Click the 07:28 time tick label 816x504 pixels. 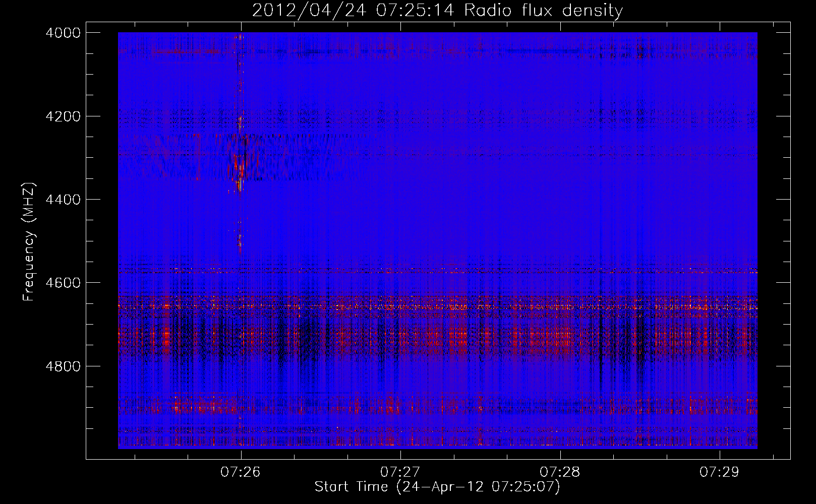pyautogui.click(x=560, y=472)
